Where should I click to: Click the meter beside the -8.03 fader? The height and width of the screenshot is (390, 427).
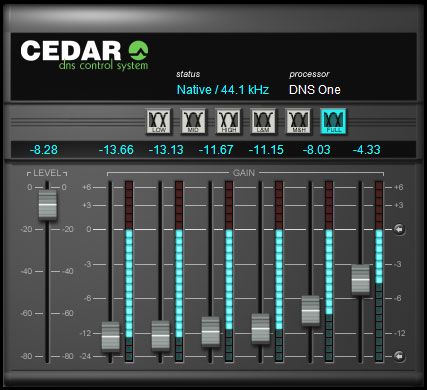pos(329,271)
